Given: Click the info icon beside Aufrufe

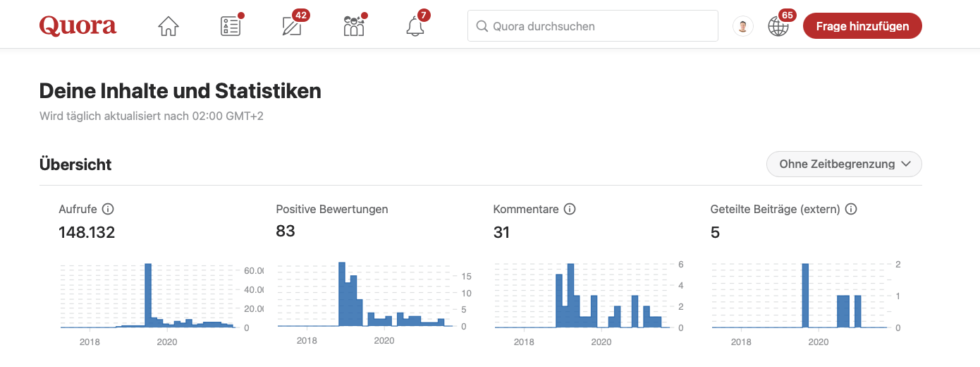Looking at the screenshot, I should [x=108, y=209].
